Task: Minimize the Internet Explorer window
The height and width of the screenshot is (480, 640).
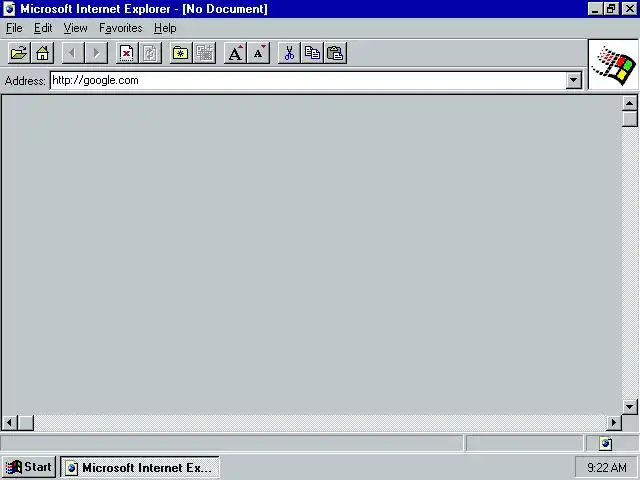Action: click(x=596, y=9)
